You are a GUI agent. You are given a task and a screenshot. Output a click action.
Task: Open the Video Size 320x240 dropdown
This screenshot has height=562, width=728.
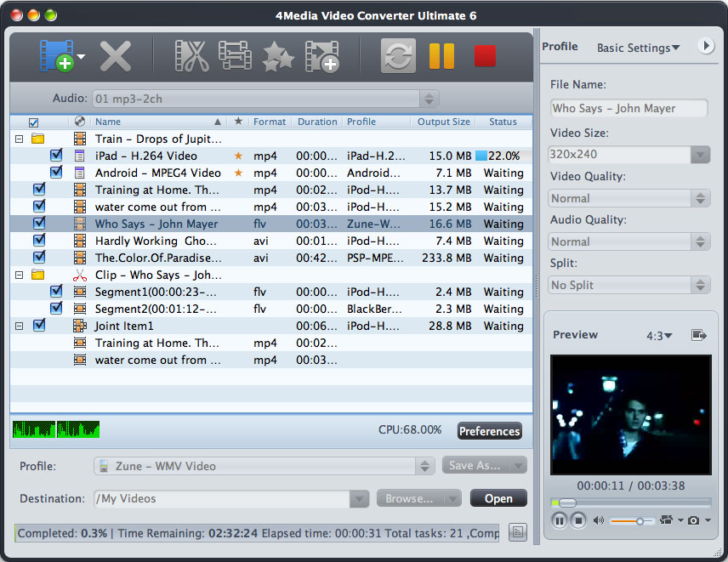click(700, 155)
